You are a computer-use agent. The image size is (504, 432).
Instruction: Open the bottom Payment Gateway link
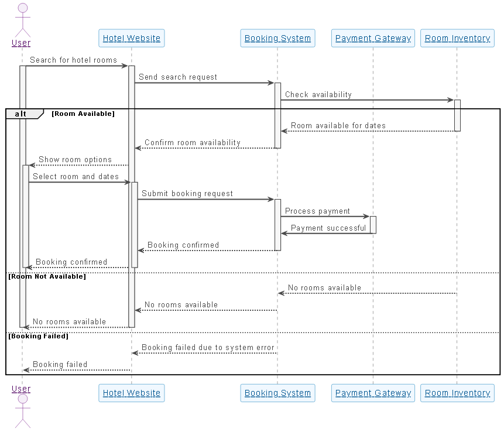[373, 393]
